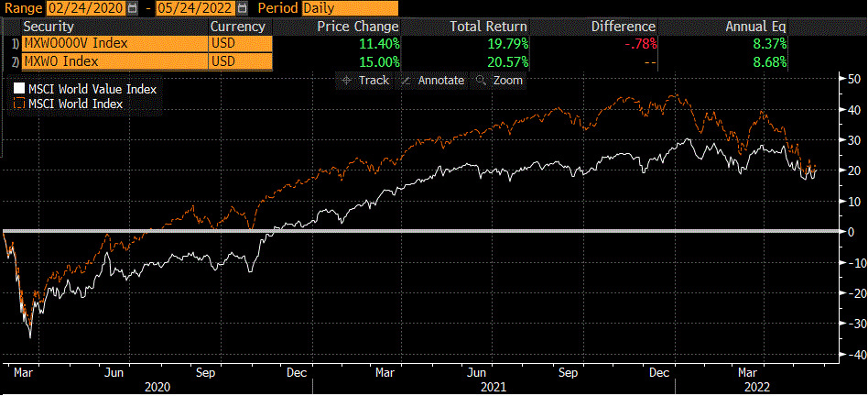
Task: Open the end date calendar icon
Action: click(x=241, y=9)
